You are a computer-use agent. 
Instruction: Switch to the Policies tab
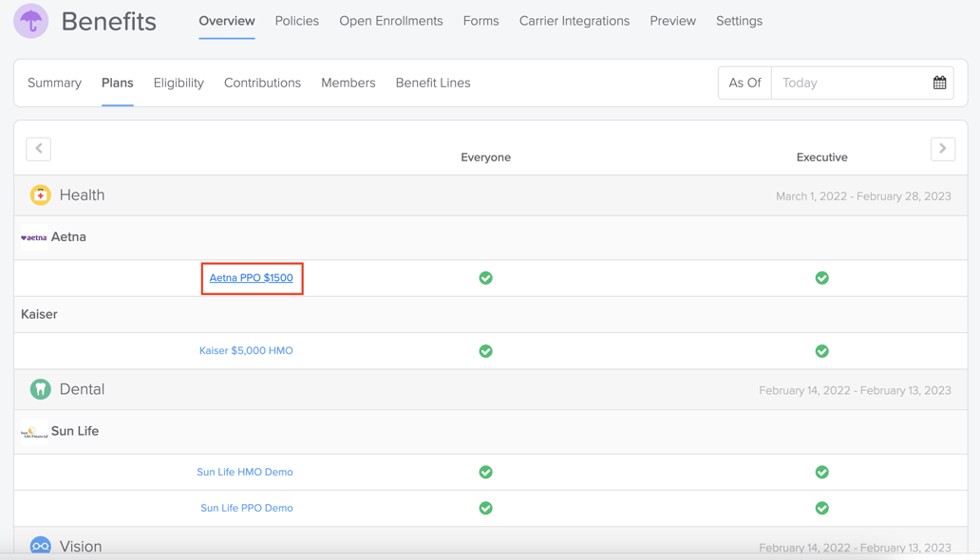tap(296, 21)
